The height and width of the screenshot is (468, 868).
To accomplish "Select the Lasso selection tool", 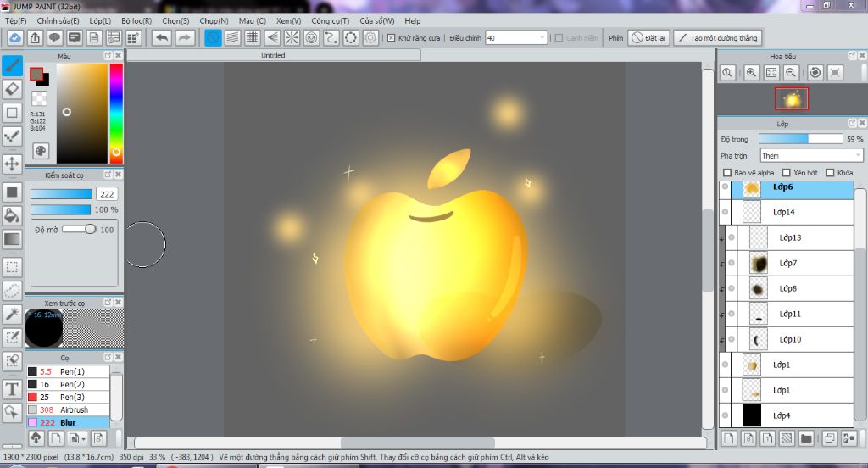I will pos(12,290).
